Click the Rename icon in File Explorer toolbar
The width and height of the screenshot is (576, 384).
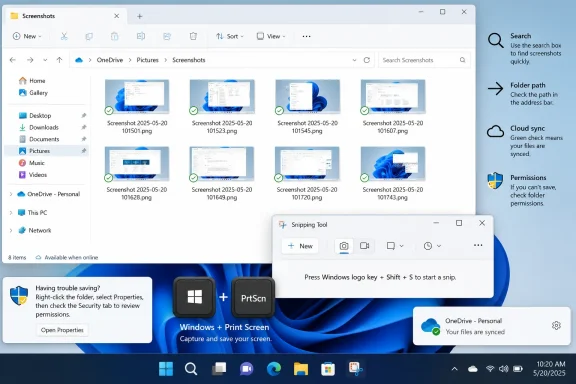coord(141,36)
